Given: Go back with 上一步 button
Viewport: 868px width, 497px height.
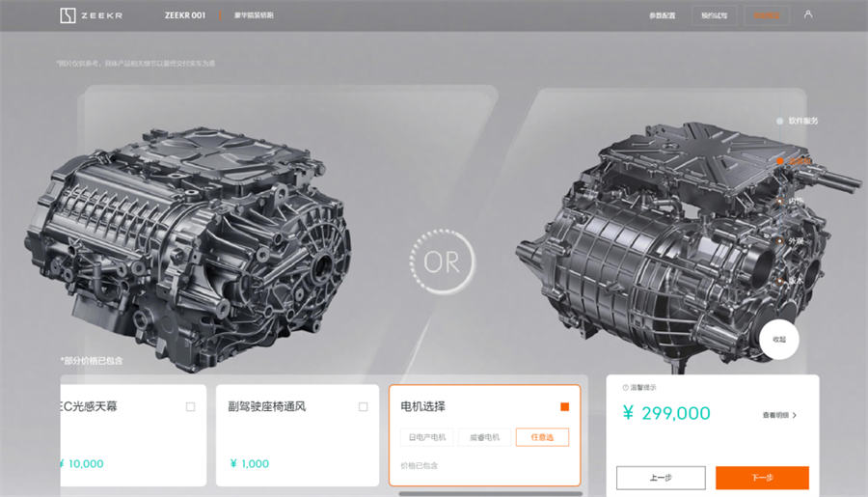Looking at the screenshot, I should (661, 478).
